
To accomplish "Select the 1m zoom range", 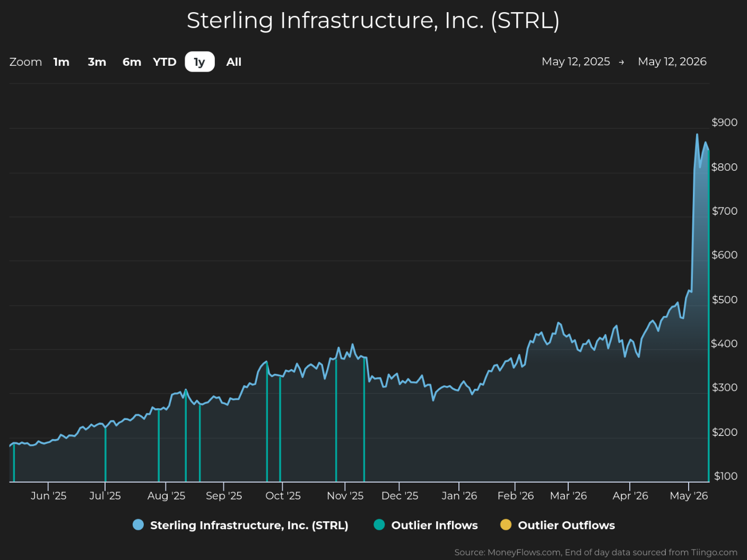I will [62, 62].
